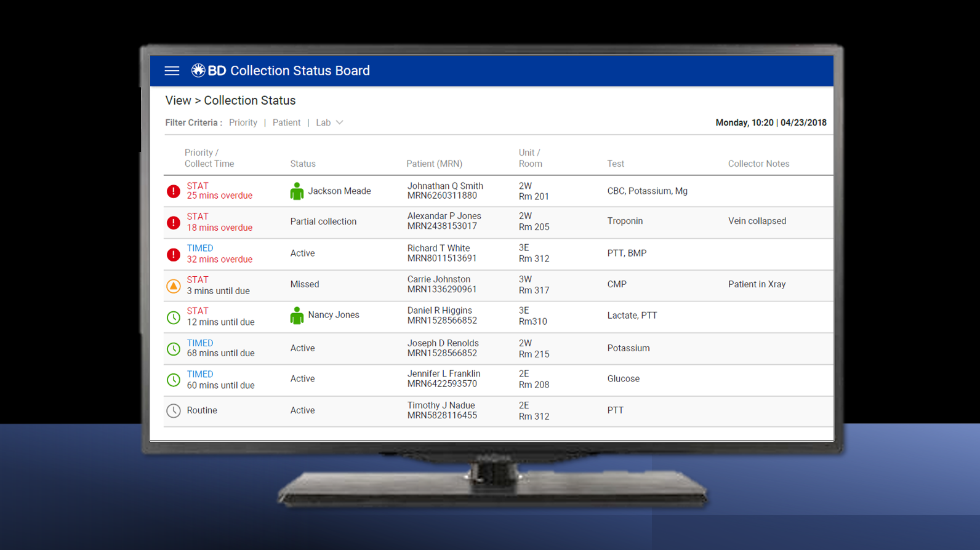The image size is (980, 550).
Task: Sort by Priority / Collect Time column header
Action: click(x=209, y=158)
